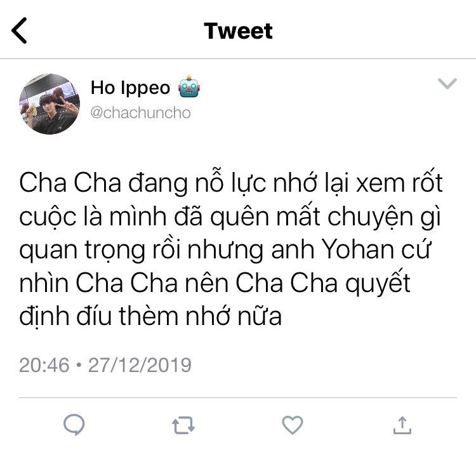Retweet this post with the arrows icon
The image size is (476, 452).
click(183, 425)
